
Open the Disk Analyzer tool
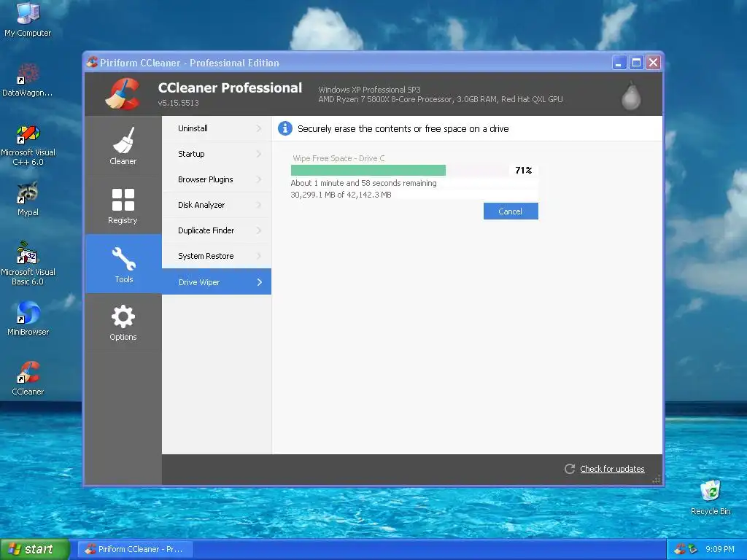(x=216, y=205)
